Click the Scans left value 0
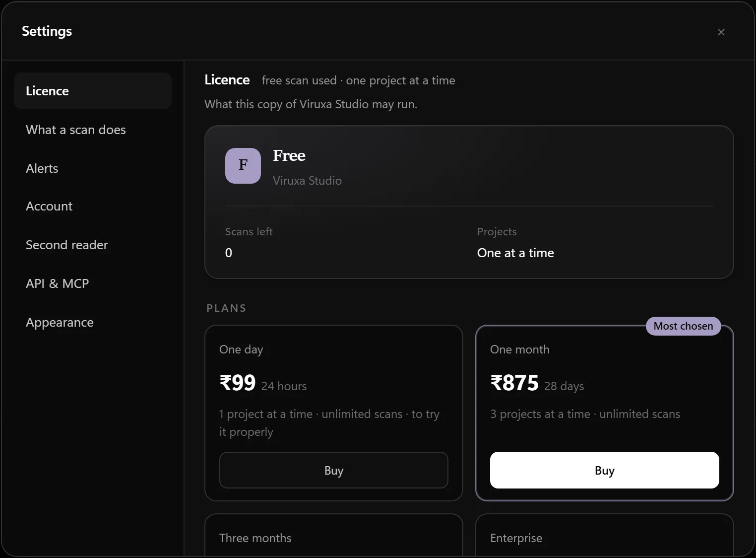 pos(229,253)
